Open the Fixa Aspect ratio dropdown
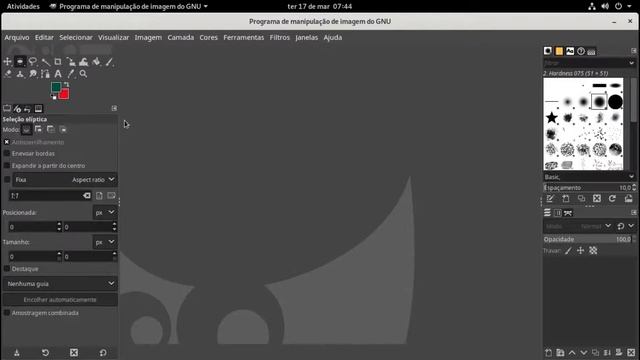Screen dimensions: 640x360 click(x=64, y=180)
